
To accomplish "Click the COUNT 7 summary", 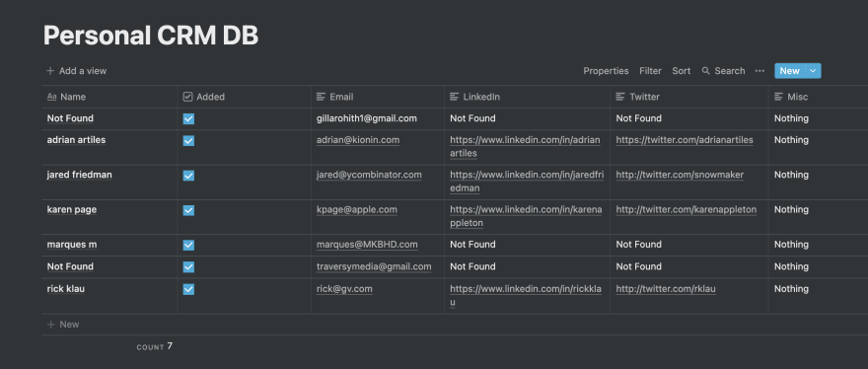I will pos(155,347).
